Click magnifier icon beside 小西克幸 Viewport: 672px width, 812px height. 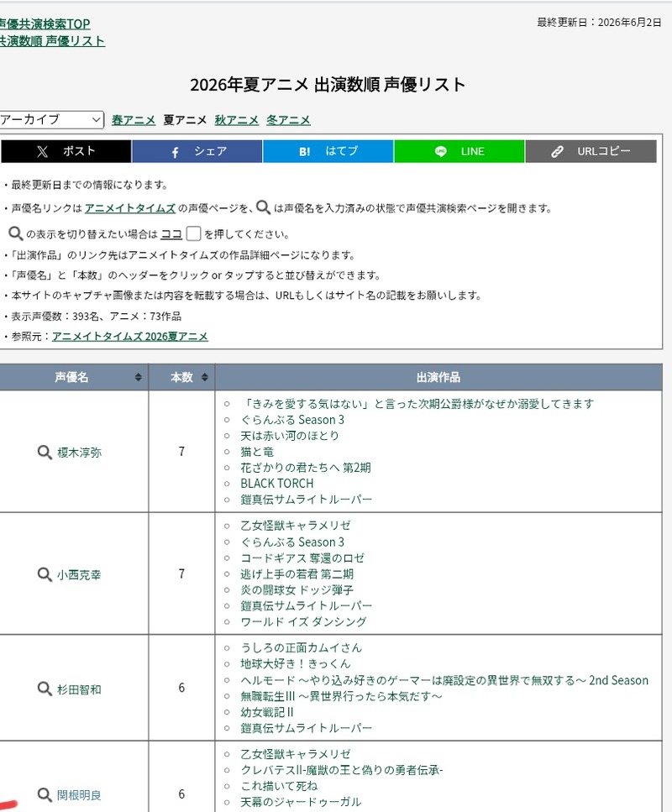pyautogui.click(x=45, y=574)
